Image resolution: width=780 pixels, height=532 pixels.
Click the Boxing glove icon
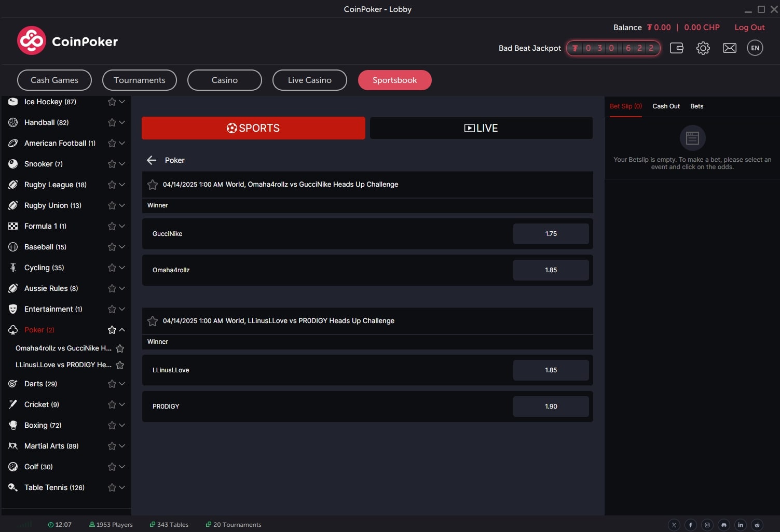13,425
